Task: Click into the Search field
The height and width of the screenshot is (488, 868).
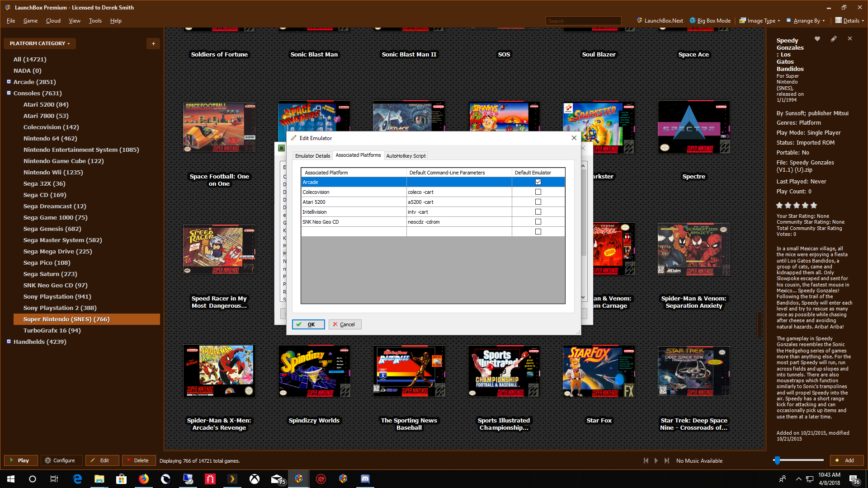Action: pyautogui.click(x=583, y=21)
